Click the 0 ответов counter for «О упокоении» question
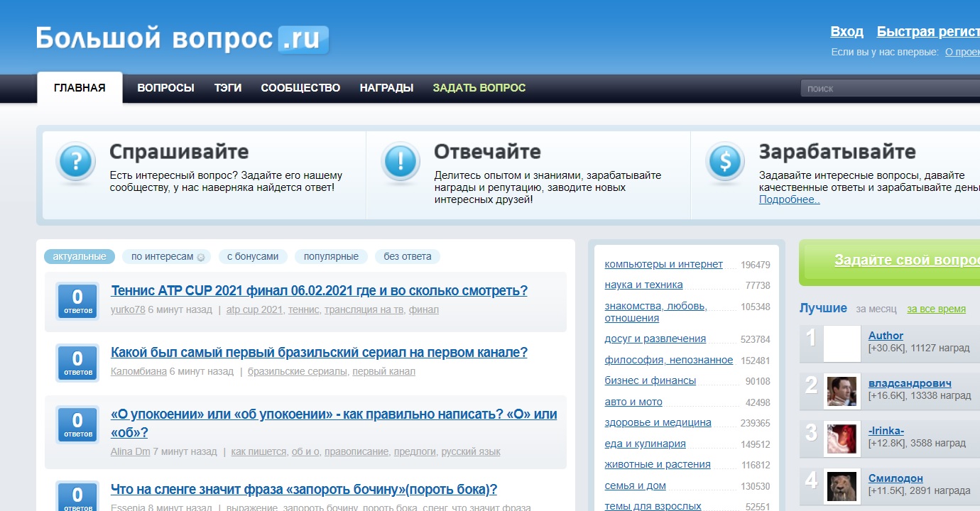 [77, 424]
